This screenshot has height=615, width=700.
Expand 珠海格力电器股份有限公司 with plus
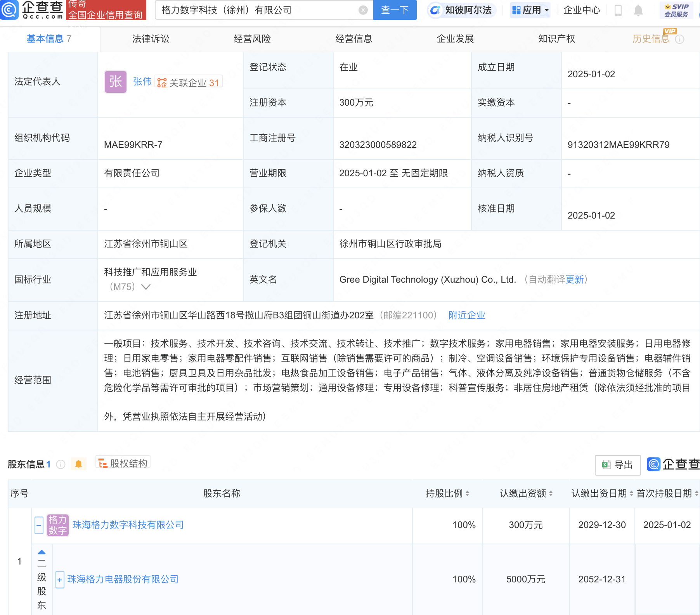[60, 580]
